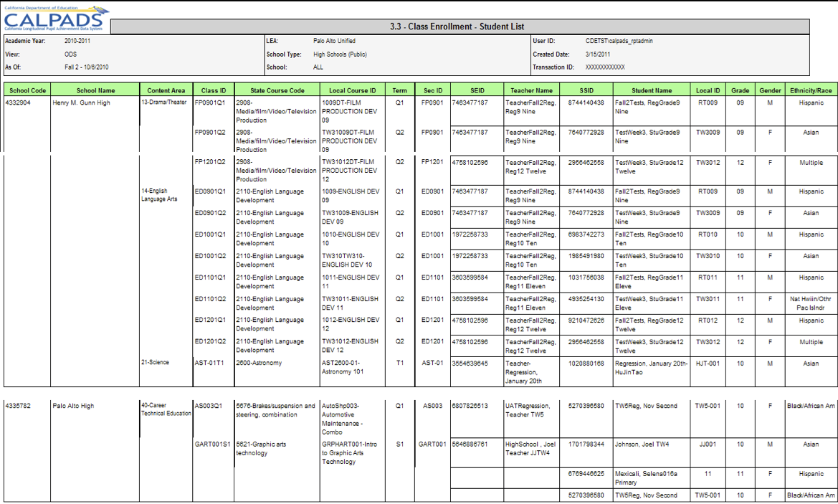Click the Local ID column header
The height and width of the screenshot is (504, 838).
click(x=708, y=90)
